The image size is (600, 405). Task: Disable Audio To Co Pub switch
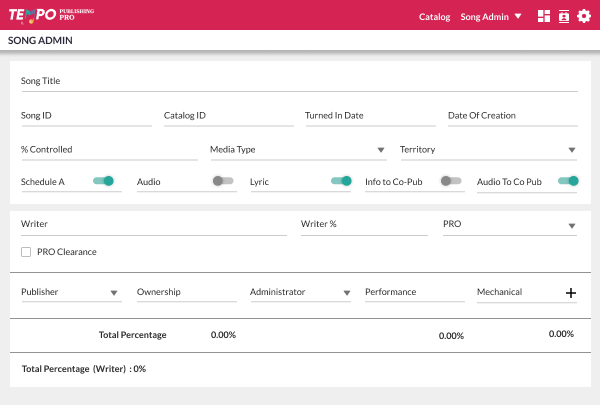[x=568, y=181]
